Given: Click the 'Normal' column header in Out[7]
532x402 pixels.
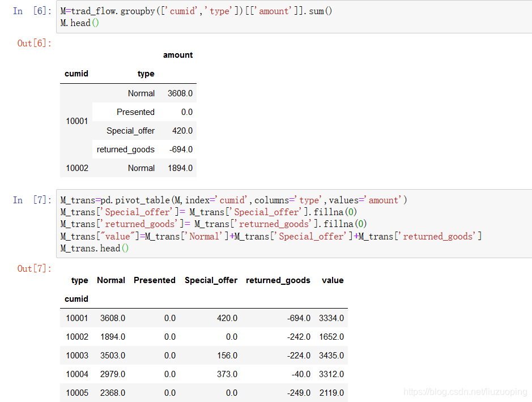Looking at the screenshot, I should pyautogui.click(x=111, y=280).
